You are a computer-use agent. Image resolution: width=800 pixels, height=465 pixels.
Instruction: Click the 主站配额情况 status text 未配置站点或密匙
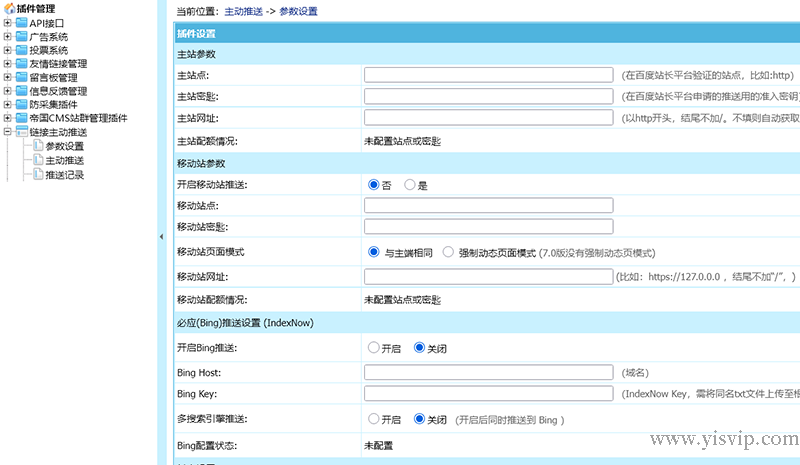click(402, 141)
